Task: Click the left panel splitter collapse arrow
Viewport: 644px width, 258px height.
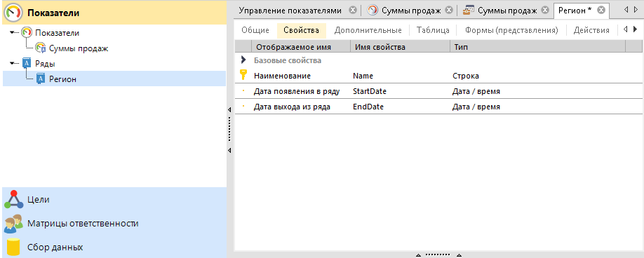Action: (x=229, y=109)
